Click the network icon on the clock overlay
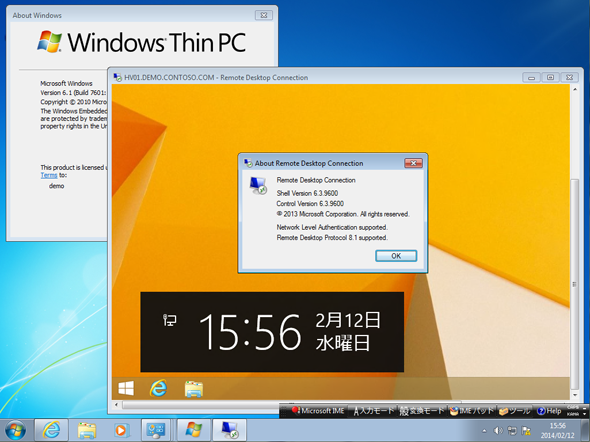Screen dimensions: 590x442 tap(169, 320)
